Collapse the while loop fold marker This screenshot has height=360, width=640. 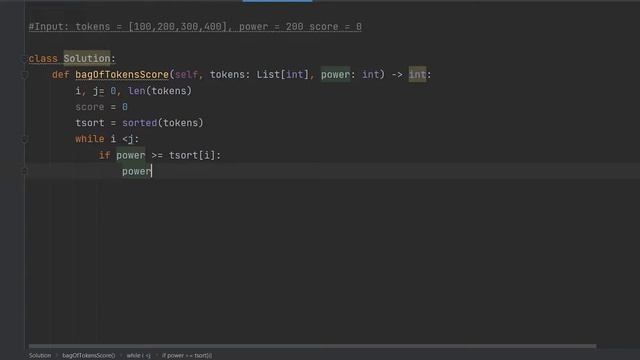pos(24,139)
